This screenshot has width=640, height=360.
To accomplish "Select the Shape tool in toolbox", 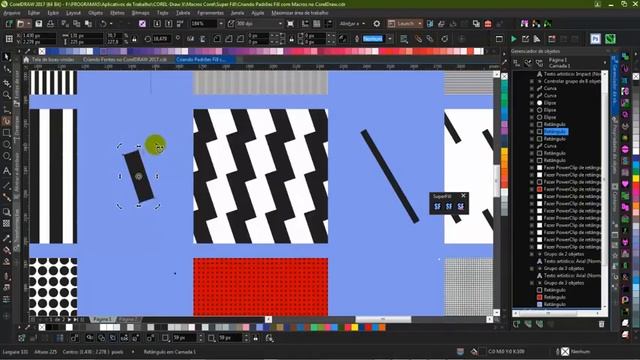I will click(x=7, y=70).
